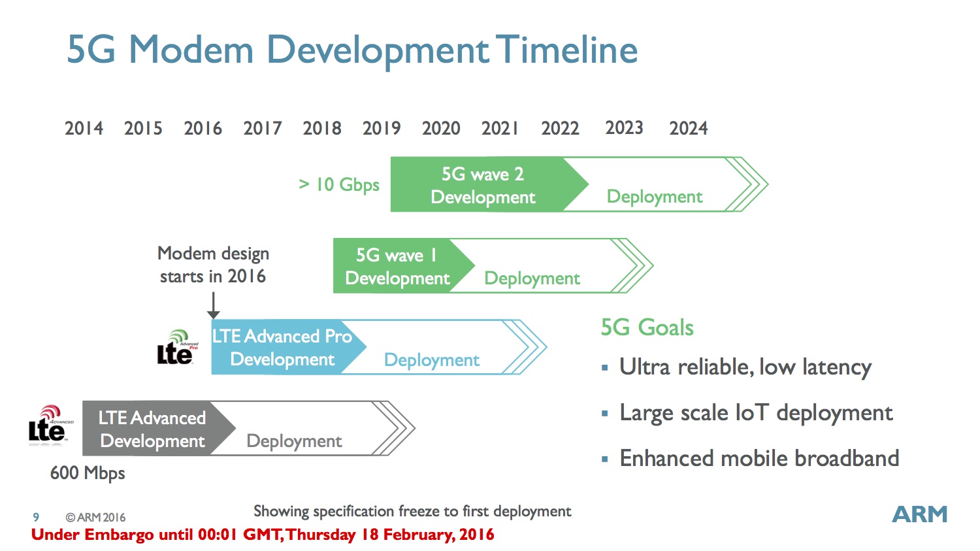Click the down arrow under Modem design
Viewport: 980px width, 551px height.
coord(213,306)
